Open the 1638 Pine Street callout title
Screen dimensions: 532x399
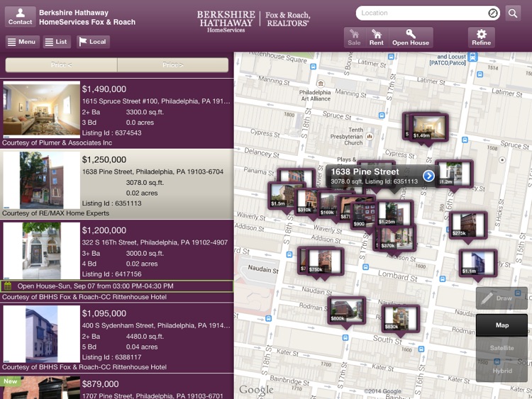coord(365,172)
